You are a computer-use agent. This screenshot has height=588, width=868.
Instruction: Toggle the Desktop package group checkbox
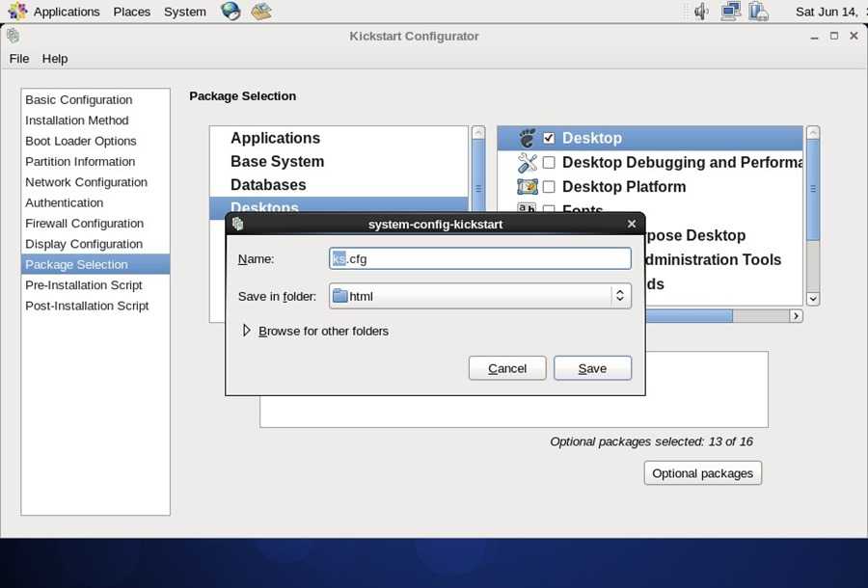[x=549, y=138]
